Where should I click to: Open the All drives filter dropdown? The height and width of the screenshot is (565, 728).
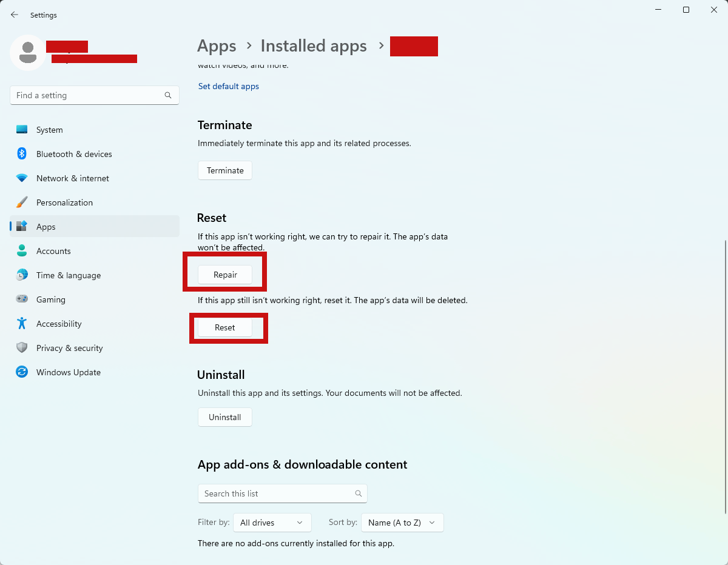(272, 523)
